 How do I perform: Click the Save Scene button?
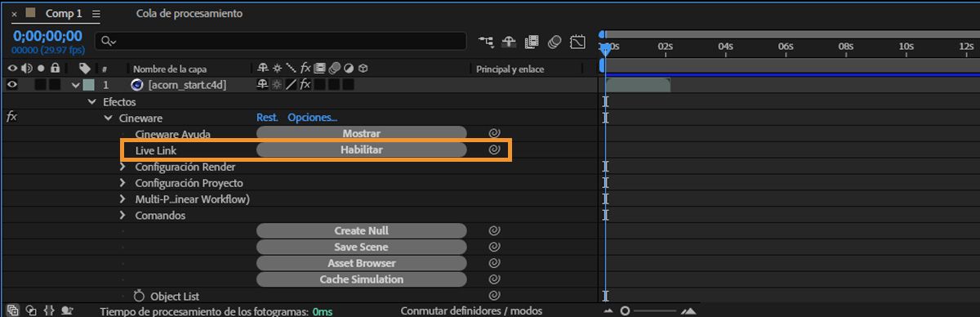(361, 247)
